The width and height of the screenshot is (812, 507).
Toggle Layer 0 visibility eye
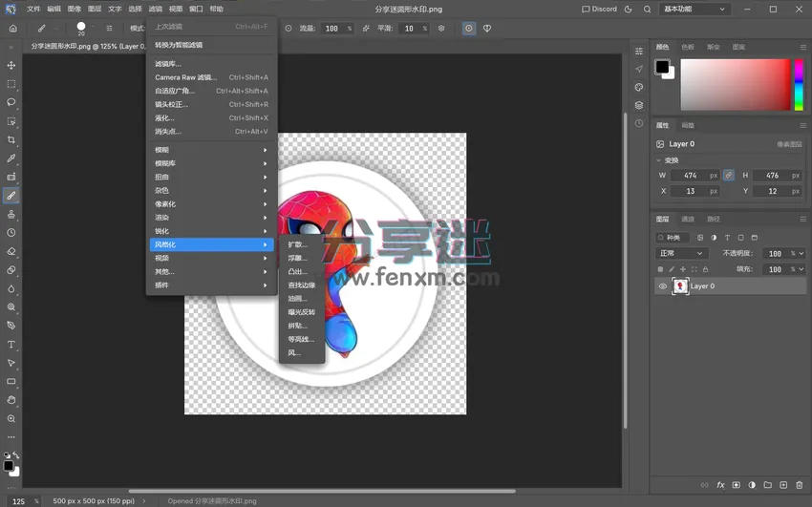click(x=662, y=286)
